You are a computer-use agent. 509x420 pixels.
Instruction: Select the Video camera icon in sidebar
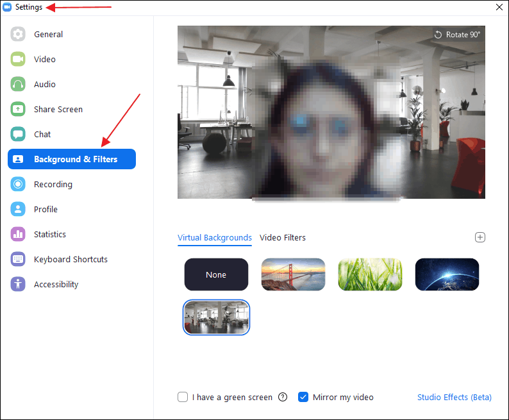[x=18, y=59]
